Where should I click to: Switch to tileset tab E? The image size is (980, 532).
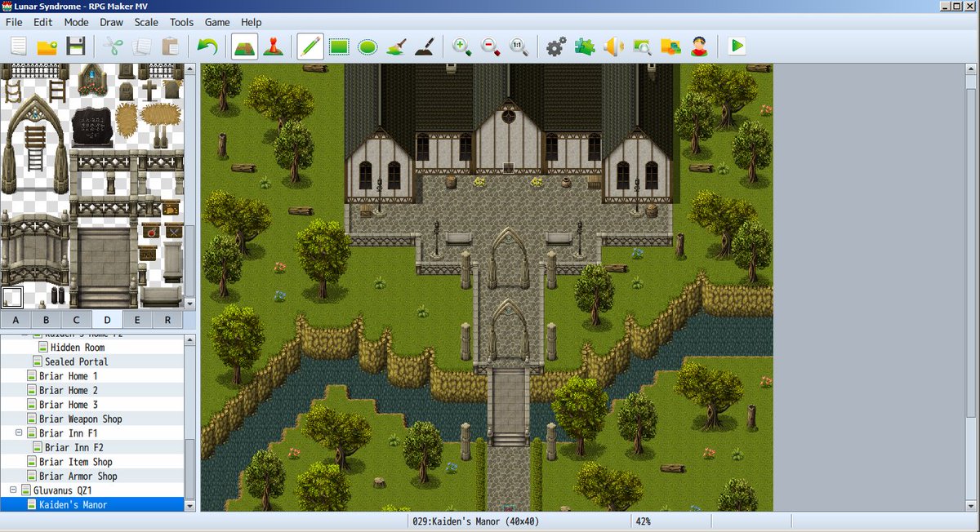click(x=137, y=320)
